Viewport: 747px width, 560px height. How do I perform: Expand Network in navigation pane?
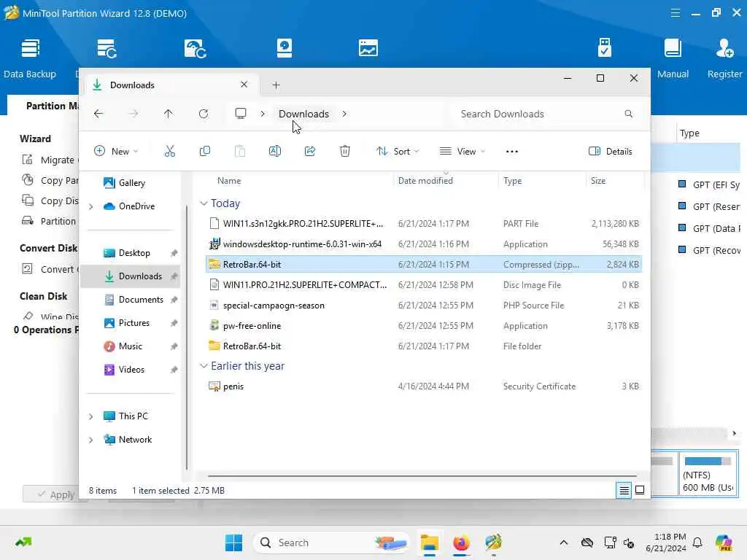(x=90, y=440)
